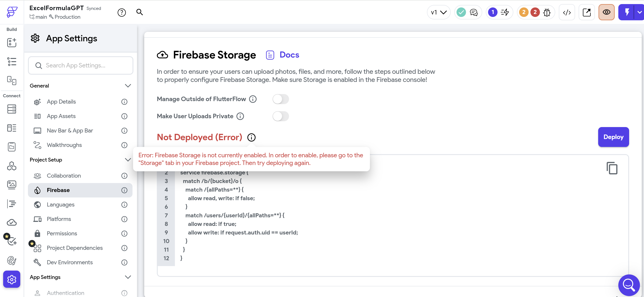644x297 pixels.
Task: Open the widget tree list icon
Action: (x=12, y=62)
